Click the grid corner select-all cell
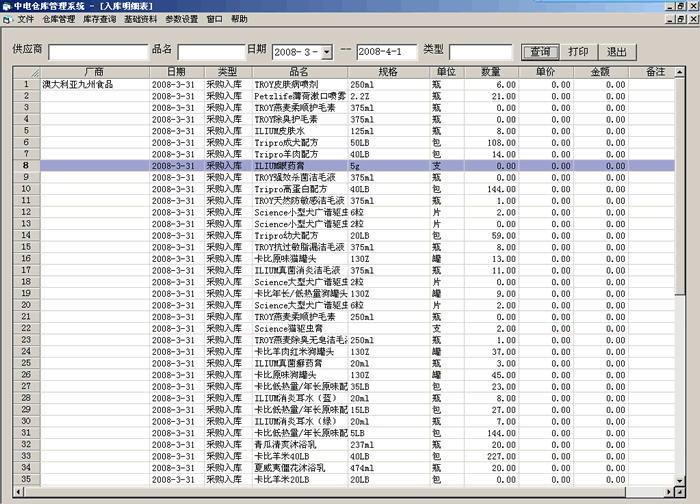Viewport: 700px width, 504px height. pyautogui.click(x=26, y=72)
